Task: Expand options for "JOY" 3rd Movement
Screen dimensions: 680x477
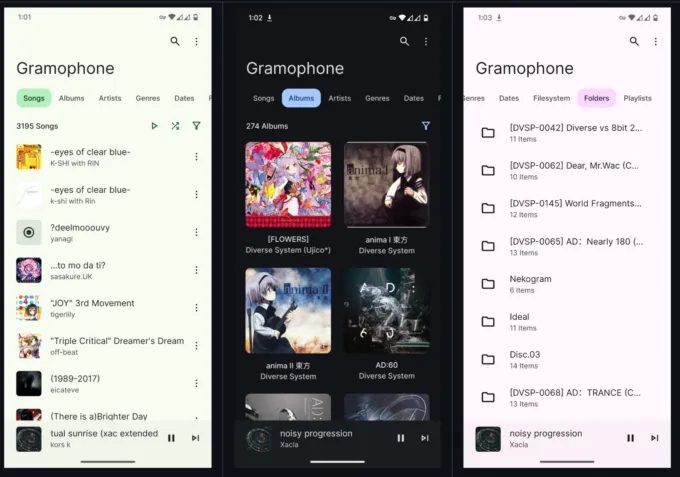Action: pyautogui.click(x=196, y=308)
